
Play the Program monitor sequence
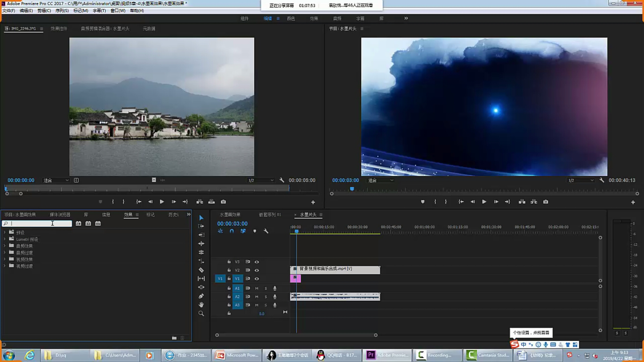coord(484,202)
